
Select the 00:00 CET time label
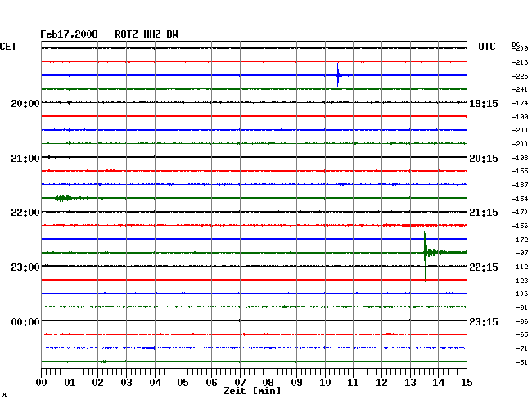point(25,321)
